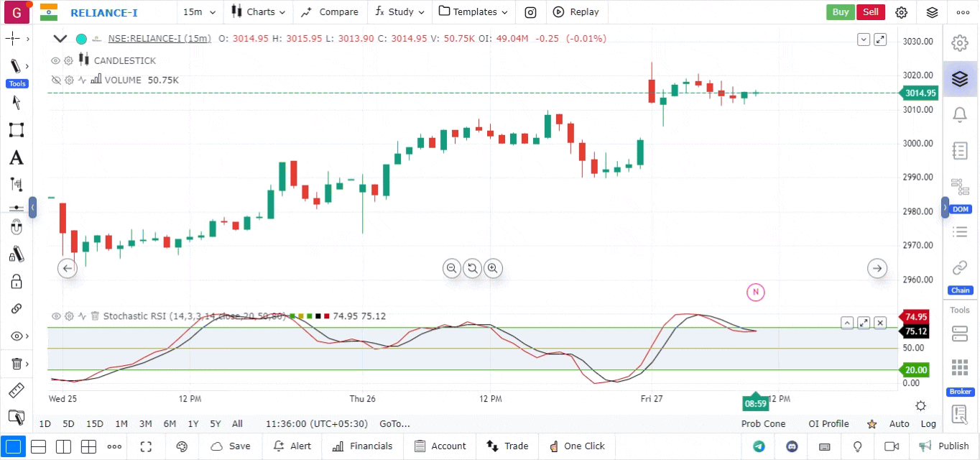Image resolution: width=980 pixels, height=460 pixels.
Task: Open the screenshot camera tool
Action: 530,12
